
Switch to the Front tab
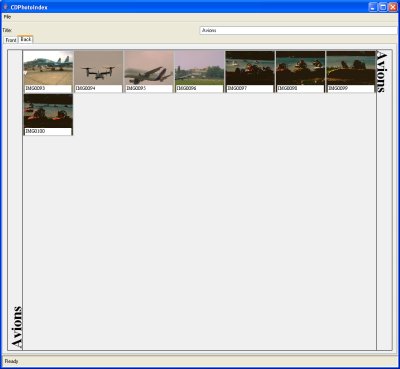tap(11, 40)
